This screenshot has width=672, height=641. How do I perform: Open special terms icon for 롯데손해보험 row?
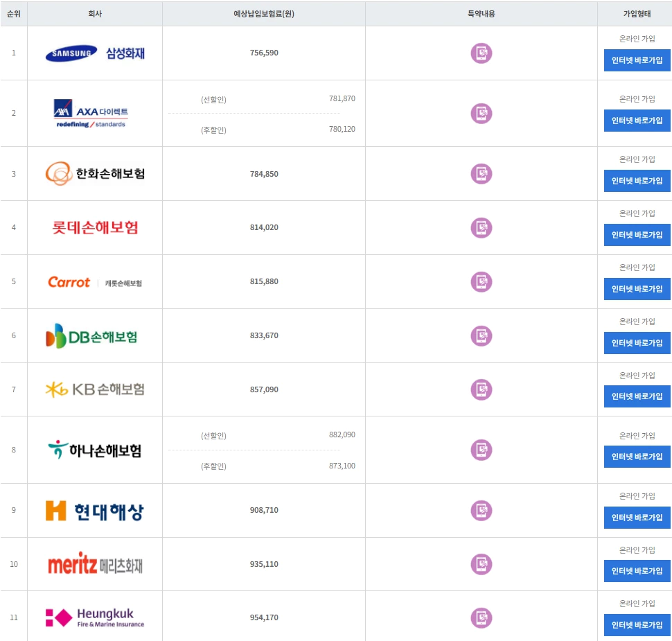481,228
